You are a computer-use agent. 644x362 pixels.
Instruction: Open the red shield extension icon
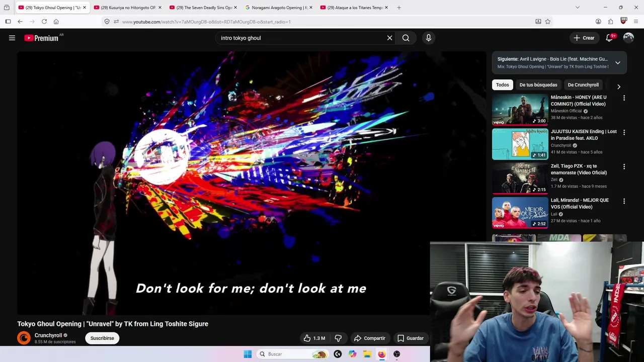(623, 21)
